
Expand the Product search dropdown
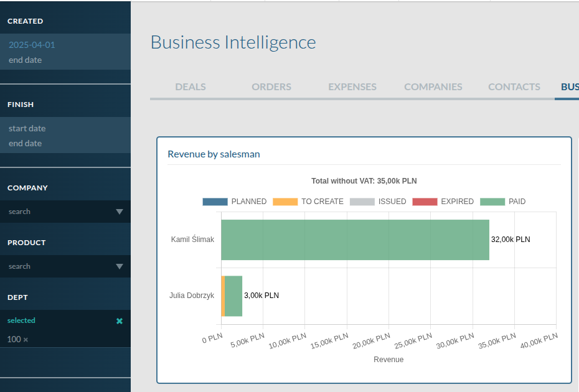(120, 266)
